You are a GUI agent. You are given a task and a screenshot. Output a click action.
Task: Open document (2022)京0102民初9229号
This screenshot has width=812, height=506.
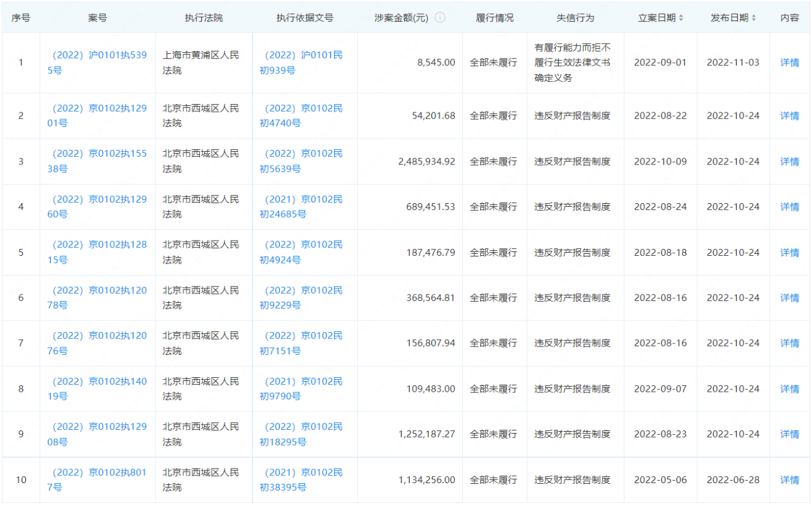301,298
